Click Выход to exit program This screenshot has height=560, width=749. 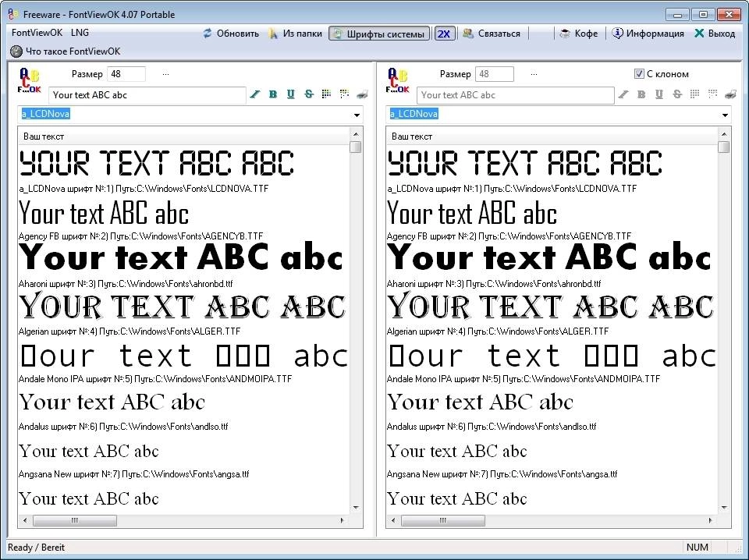(x=715, y=34)
